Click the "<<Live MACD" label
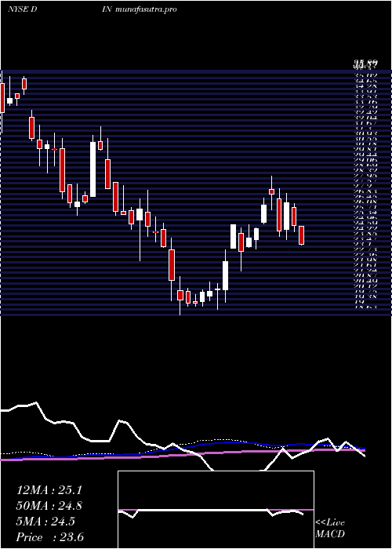This screenshot has width=392, height=549. (x=330, y=529)
